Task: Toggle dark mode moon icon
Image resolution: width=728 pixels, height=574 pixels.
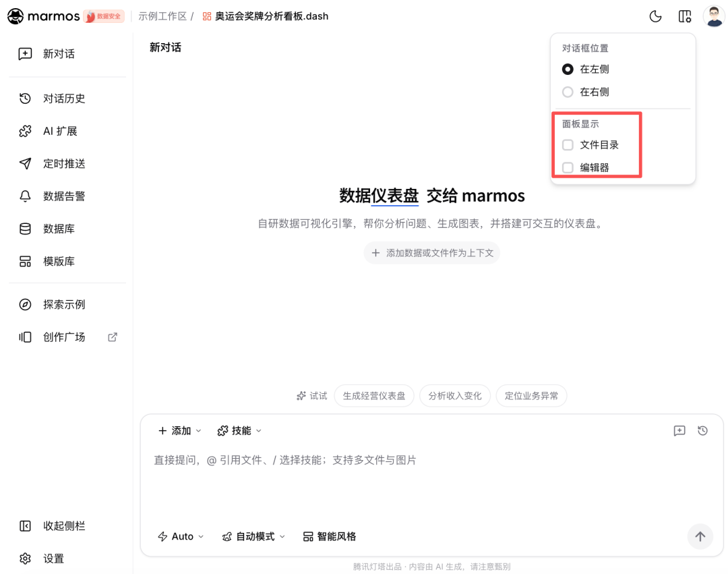Action: pyautogui.click(x=655, y=16)
